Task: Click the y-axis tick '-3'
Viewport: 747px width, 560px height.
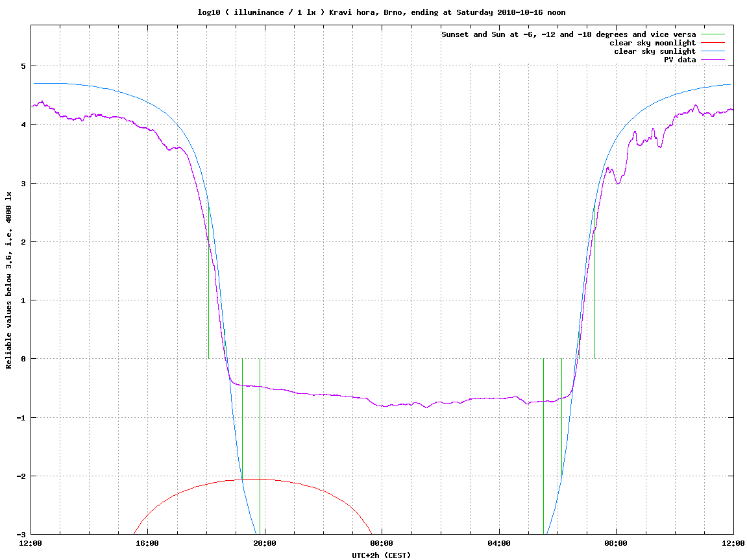Action: 21,535
